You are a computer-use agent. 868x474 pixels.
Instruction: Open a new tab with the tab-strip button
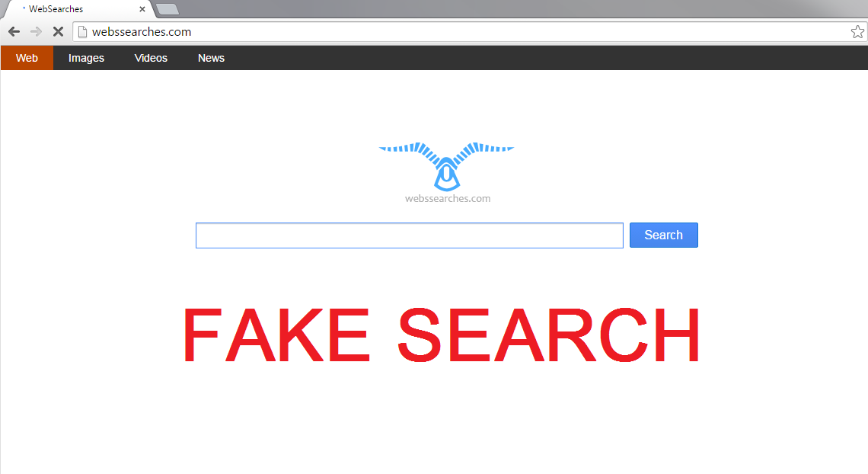point(168,9)
